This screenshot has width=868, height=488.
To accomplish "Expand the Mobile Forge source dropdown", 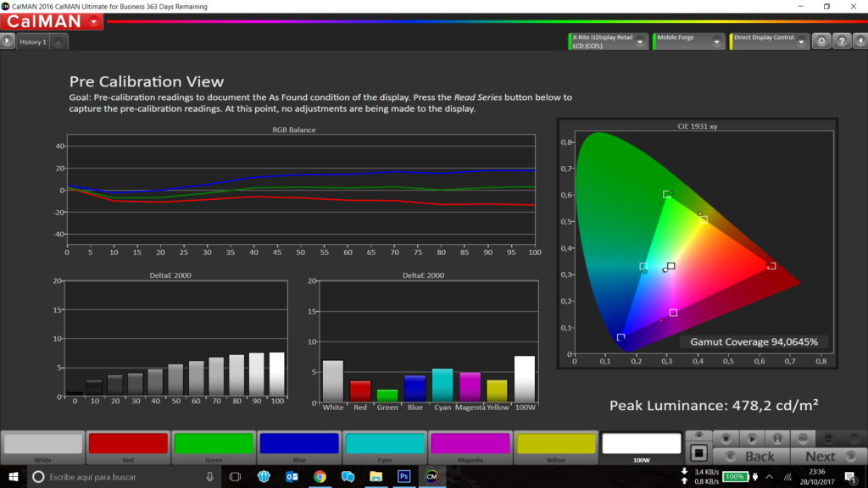I will pos(718,41).
